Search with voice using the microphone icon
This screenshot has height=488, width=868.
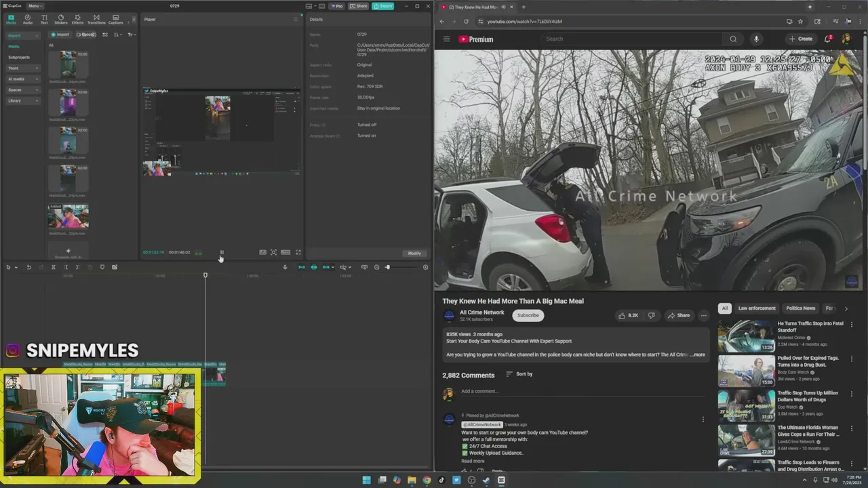[756, 39]
